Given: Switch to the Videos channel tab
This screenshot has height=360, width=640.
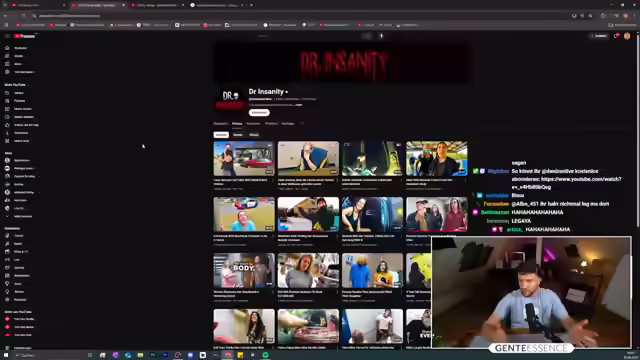Looking at the screenshot, I should (237, 123).
